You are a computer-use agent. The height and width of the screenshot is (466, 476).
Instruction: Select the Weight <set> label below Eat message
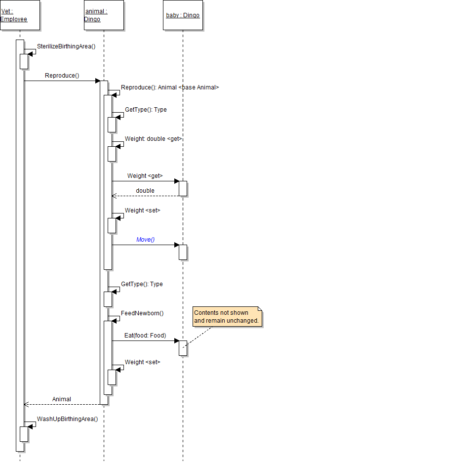point(142,362)
